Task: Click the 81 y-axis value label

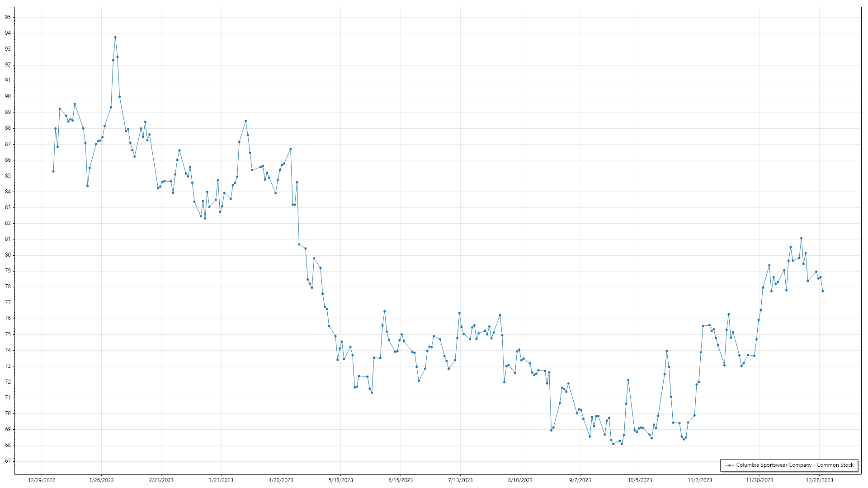Action: coord(8,239)
